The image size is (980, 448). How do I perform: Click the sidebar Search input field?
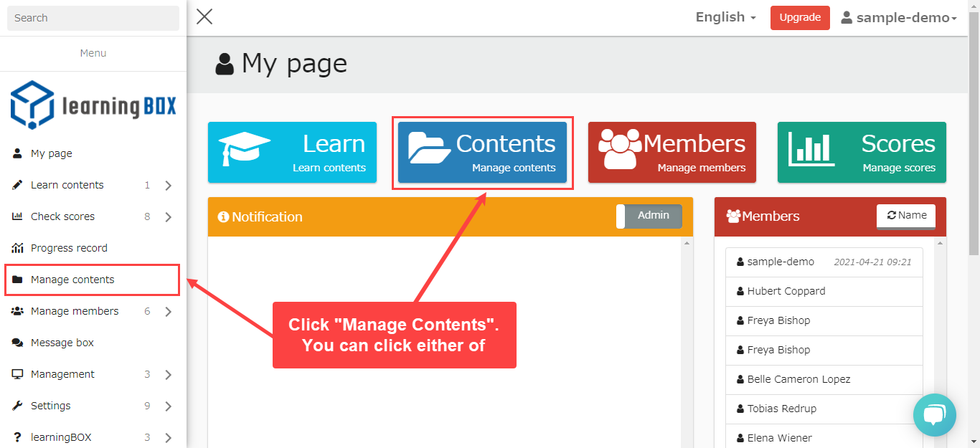pyautogui.click(x=93, y=18)
